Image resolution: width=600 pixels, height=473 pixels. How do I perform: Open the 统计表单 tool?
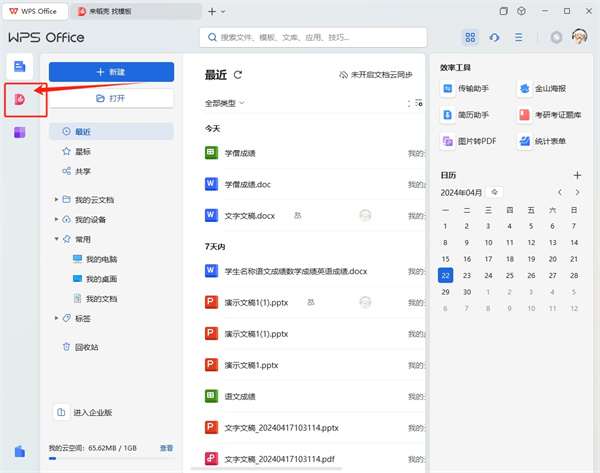541,141
